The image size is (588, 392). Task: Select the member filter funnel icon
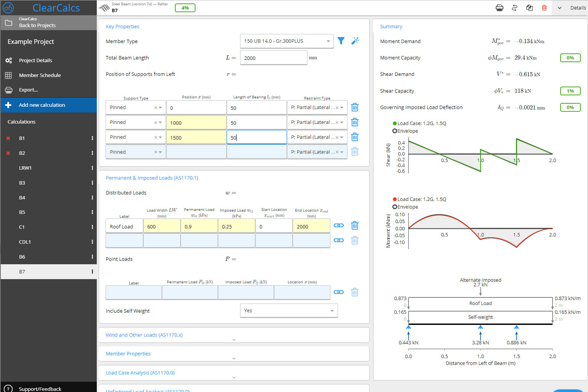(341, 41)
